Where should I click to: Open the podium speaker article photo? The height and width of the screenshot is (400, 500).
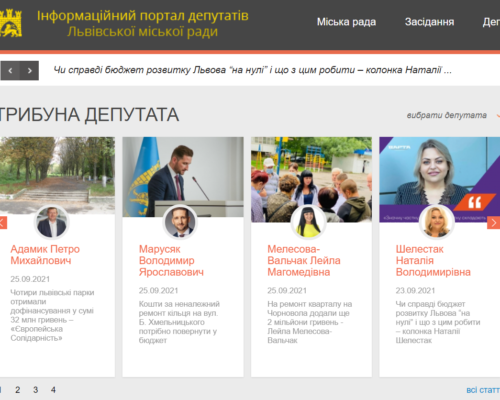183,177
